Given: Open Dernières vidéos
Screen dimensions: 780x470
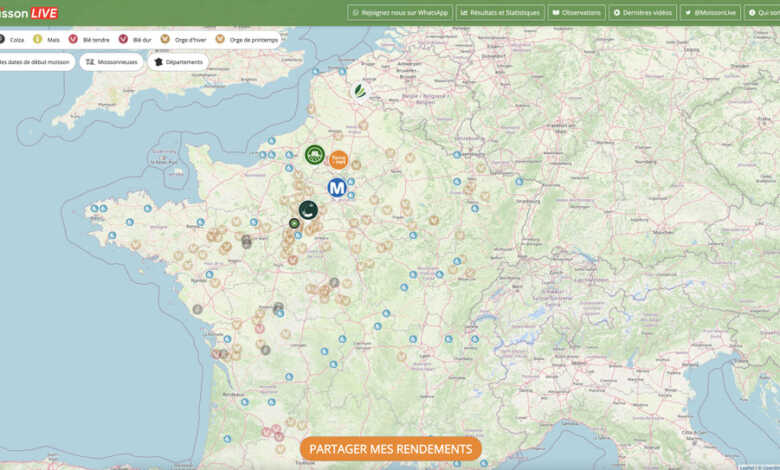Looking at the screenshot, I should coord(642,13).
